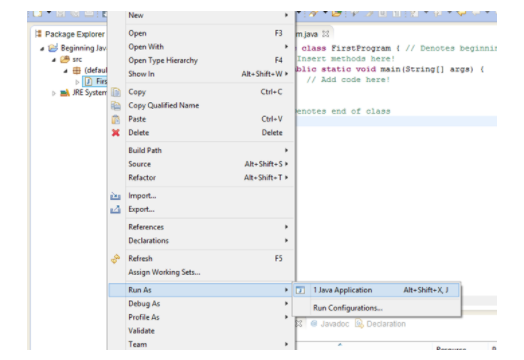
Task: Click the FirstProgram class name in editor
Action: [361, 48]
